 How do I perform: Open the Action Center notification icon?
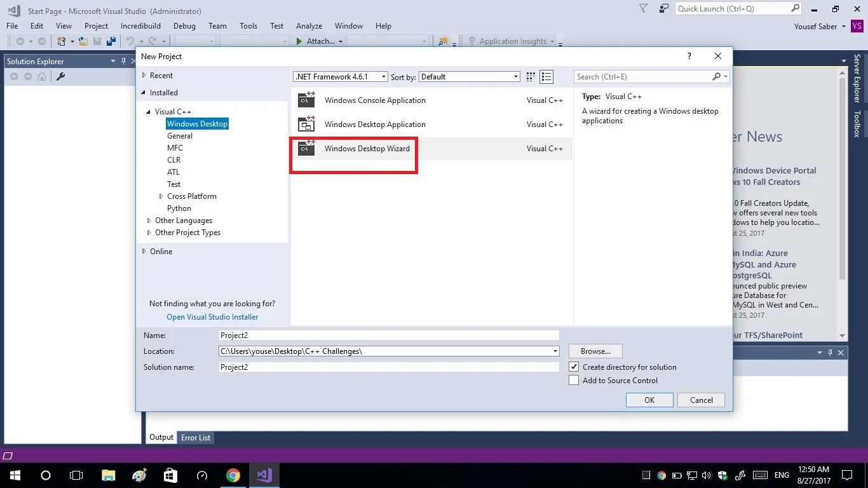pyautogui.click(x=847, y=475)
